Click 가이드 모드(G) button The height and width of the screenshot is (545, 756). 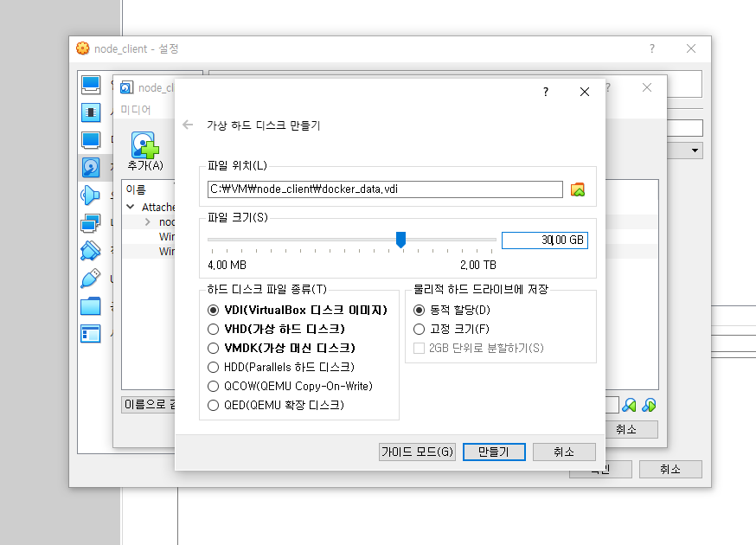(x=417, y=452)
